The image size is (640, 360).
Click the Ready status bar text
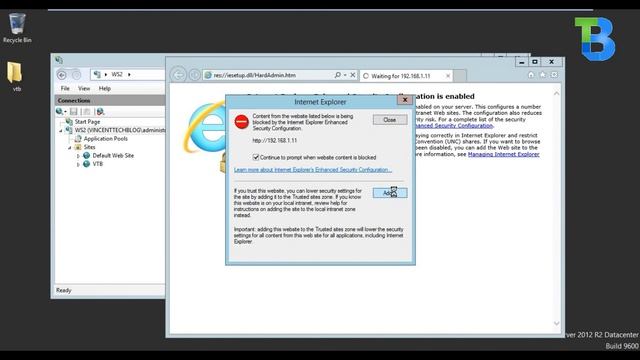point(64,290)
